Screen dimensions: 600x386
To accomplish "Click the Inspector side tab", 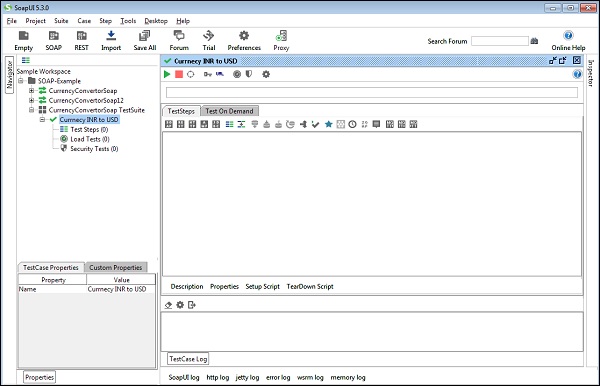I will [x=590, y=73].
